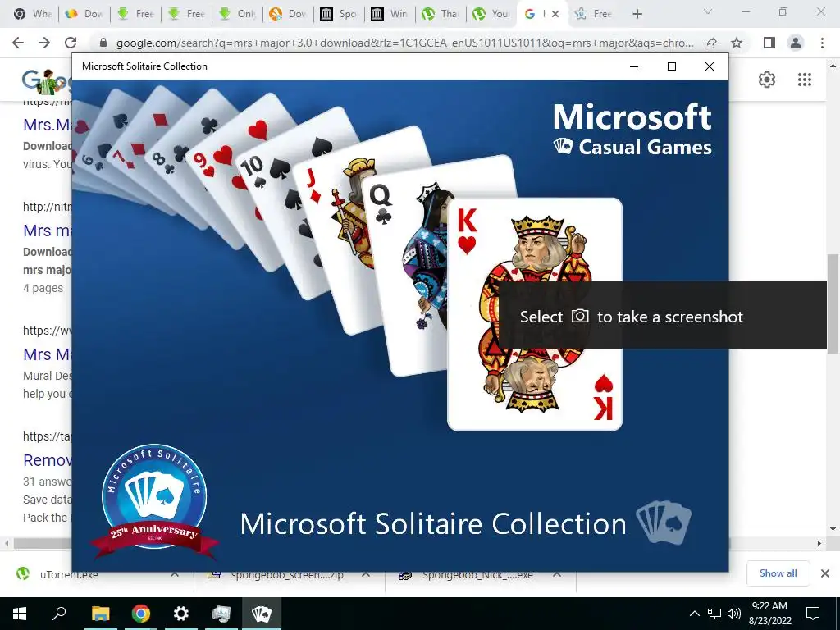The height and width of the screenshot is (630, 840).
Task: Open the "Remov" search result link
Action: (x=47, y=460)
